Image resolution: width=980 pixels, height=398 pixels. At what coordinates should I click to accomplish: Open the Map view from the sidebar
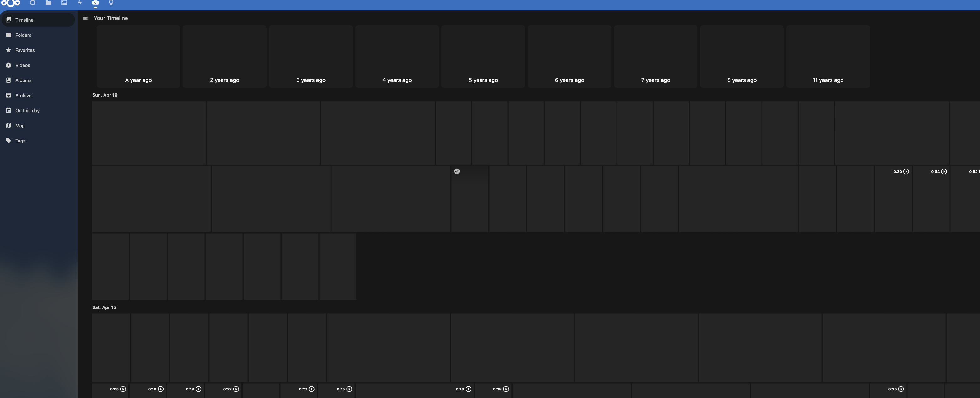tap(19, 125)
